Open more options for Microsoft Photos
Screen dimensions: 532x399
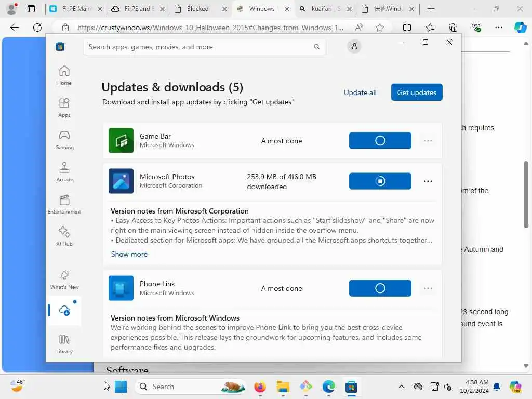tap(428, 181)
